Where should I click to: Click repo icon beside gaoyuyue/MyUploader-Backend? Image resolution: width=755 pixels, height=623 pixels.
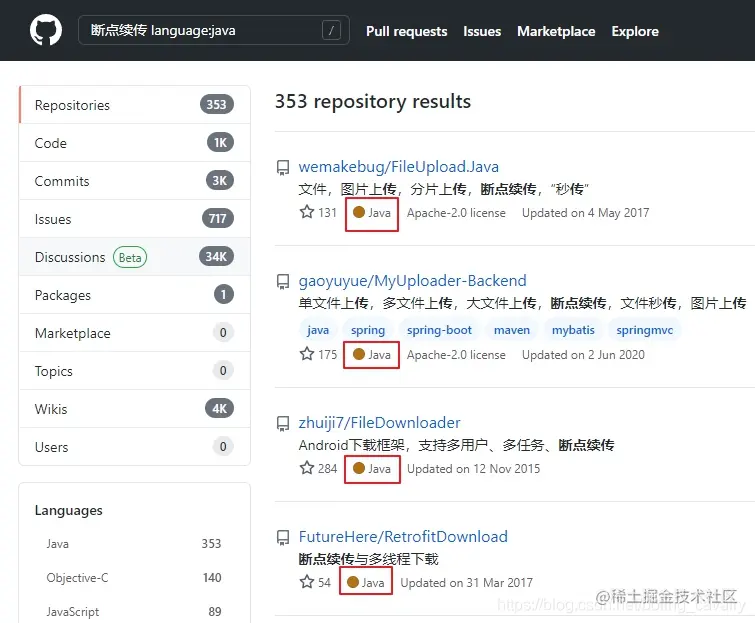(283, 282)
